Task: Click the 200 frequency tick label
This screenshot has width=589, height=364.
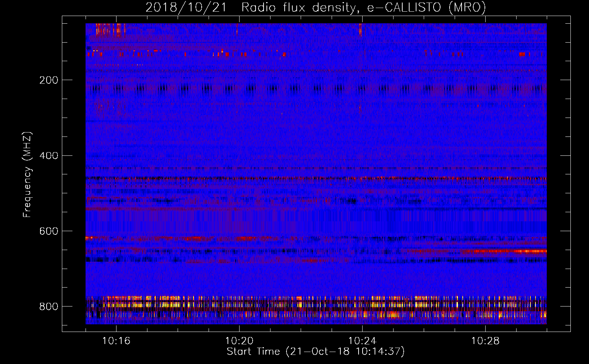Action: (49, 80)
